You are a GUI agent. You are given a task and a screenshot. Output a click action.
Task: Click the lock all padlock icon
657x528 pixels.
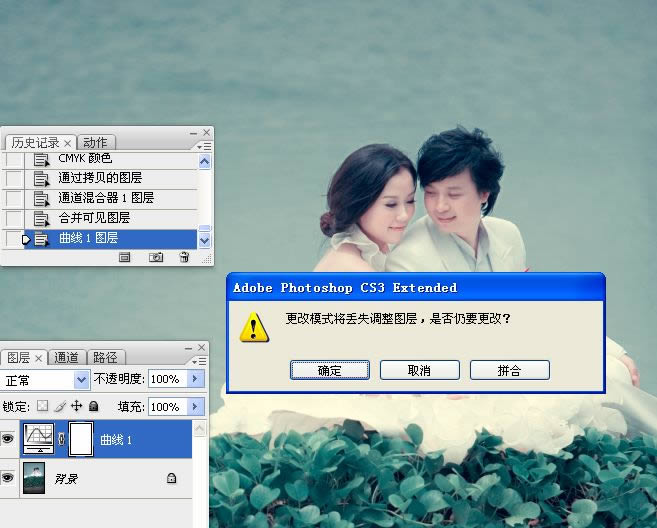(x=93, y=407)
